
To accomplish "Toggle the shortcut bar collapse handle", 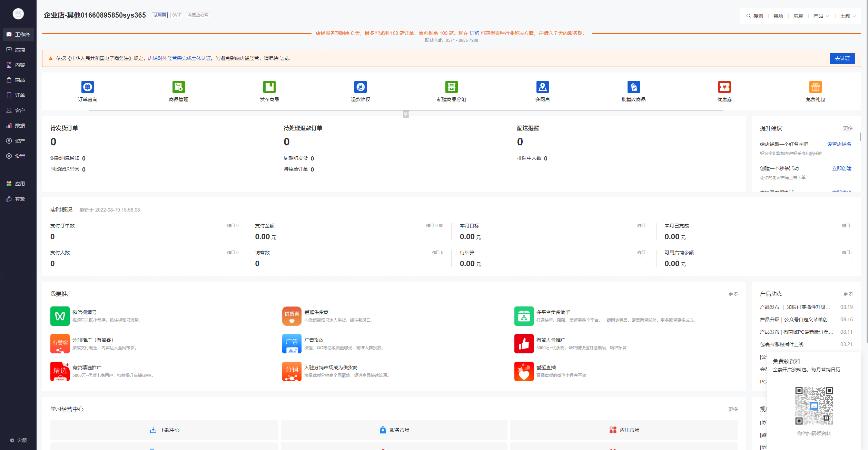I will pyautogui.click(x=406, y=114).
